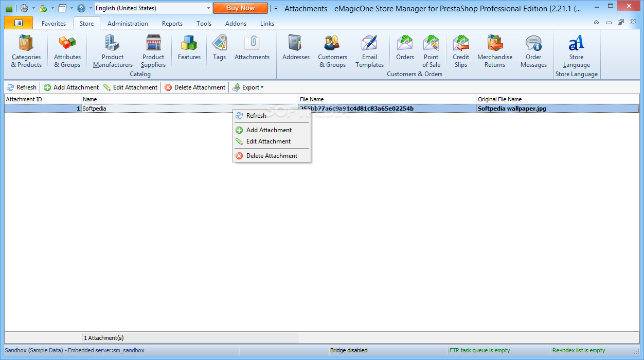This screenshot has width=644, height=360.
Task: Open Product Manufacturers section
Action: (113, 51)
